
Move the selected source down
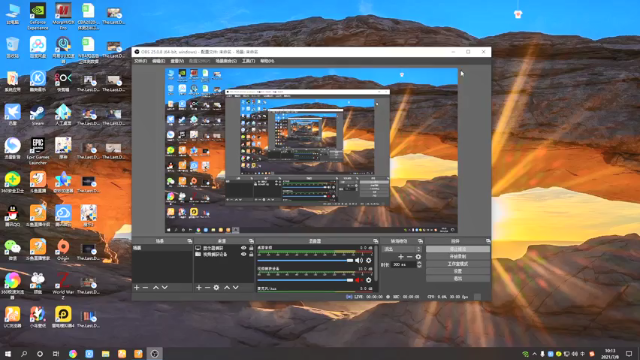[x=236, y=287]
